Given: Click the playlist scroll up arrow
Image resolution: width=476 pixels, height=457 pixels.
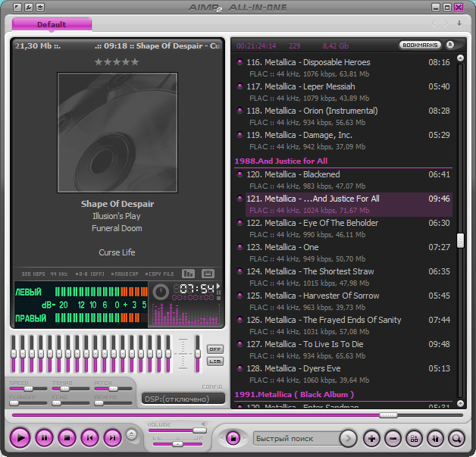Looking at the screenshot, I should 460,58.
